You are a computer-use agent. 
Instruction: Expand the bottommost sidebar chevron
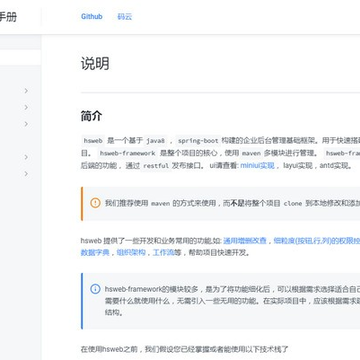pos(26,174)
